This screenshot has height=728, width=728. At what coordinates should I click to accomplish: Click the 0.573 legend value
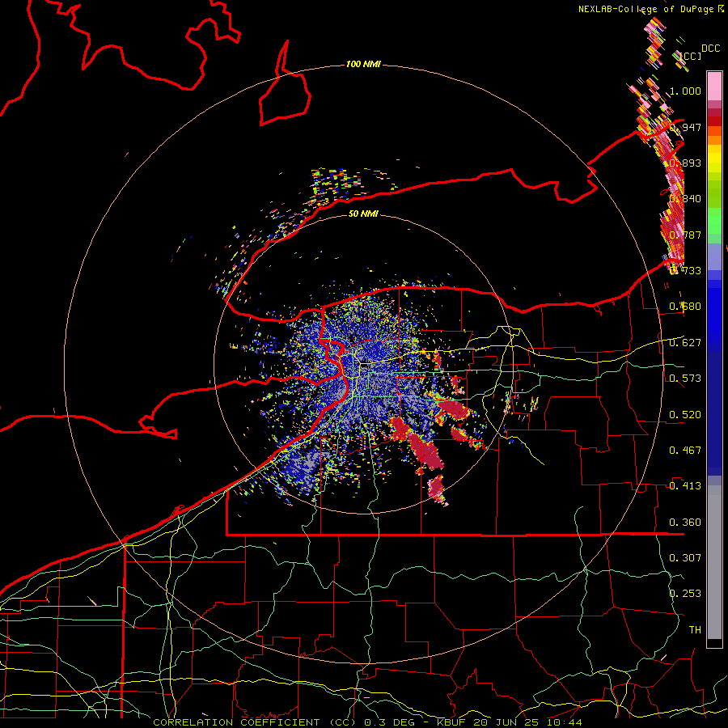(x=685, y=379)
